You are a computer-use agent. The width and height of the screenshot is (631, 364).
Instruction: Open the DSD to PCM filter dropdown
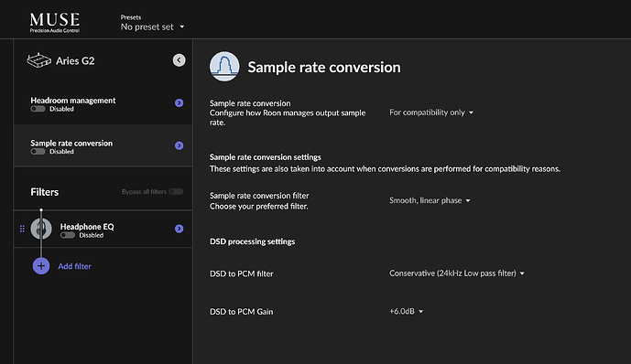pos(457,273)
